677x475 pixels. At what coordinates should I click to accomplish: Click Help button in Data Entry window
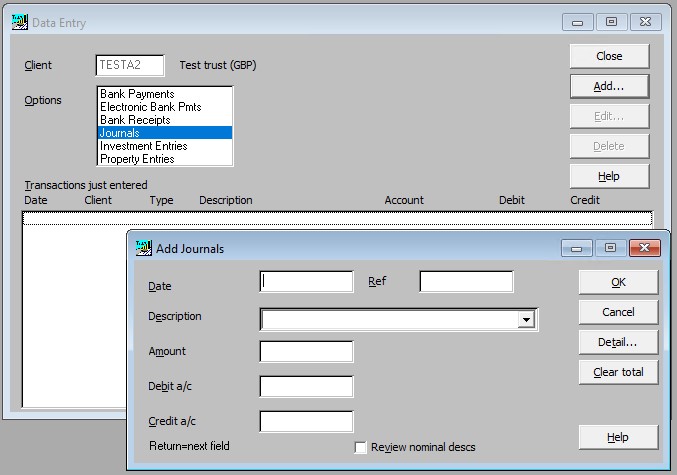609,176
